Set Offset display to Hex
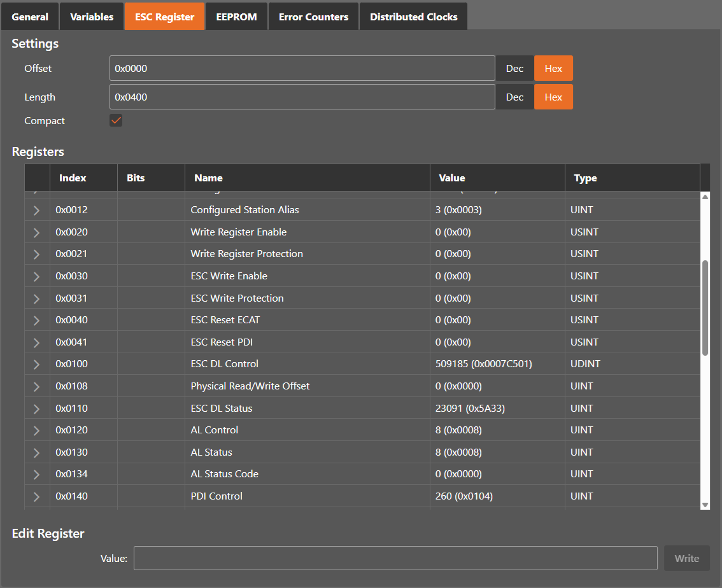 click(x=553, y=69)
